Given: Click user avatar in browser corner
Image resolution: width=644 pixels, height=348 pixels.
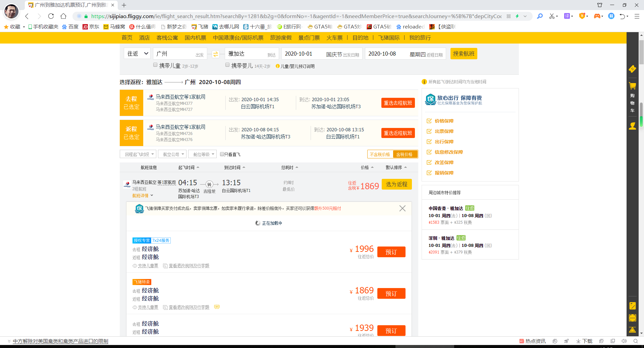Looking at the screenshot, I should pos(11,12).
